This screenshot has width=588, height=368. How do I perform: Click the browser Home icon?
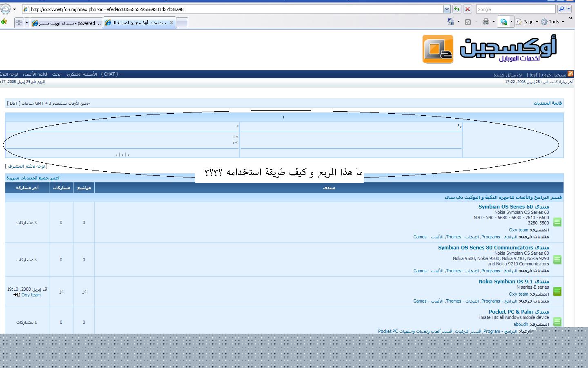coord(450,22)
